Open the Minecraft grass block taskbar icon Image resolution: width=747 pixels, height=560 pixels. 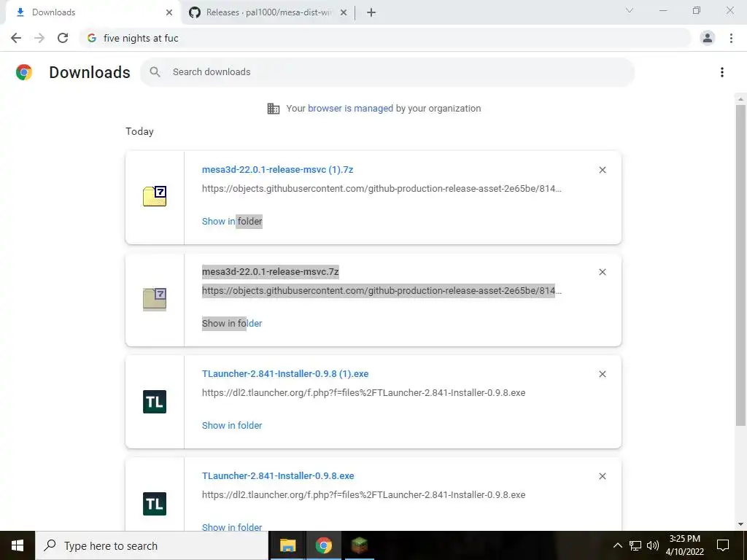click(360, 545)
